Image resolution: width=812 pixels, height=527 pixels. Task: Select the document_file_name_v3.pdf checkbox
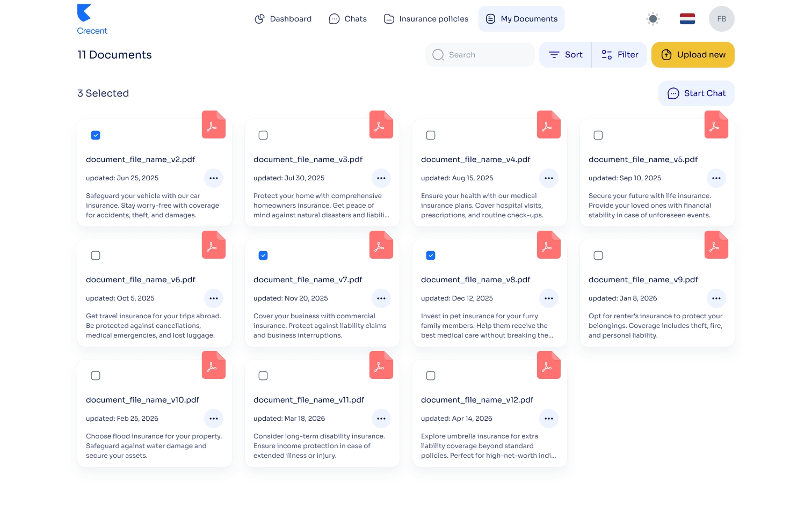click(263, 135)
